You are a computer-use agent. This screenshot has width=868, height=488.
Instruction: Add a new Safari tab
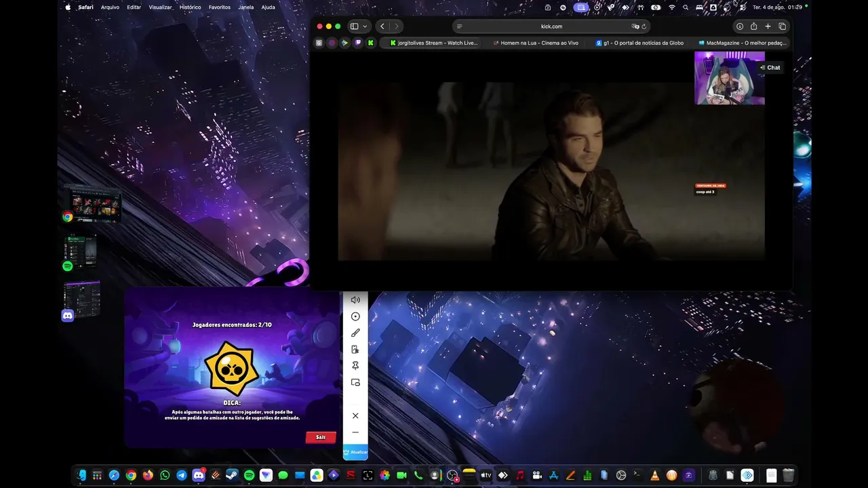(x=768, y=26)
